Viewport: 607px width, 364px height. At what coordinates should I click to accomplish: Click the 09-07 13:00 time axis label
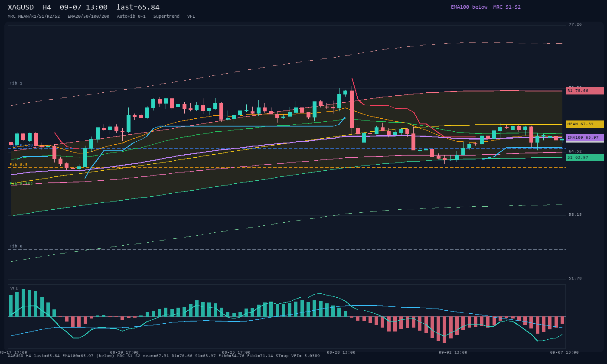coord(565,352)
